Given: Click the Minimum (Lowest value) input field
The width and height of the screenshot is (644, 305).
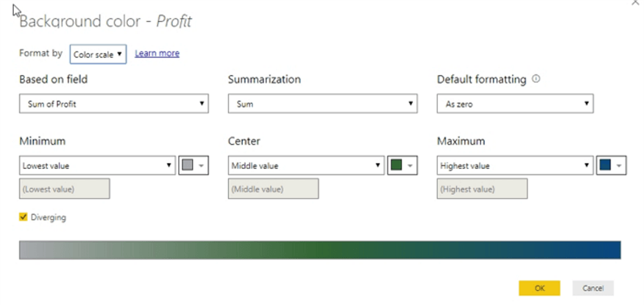Looking at the screenshot, I should (64, 189).
